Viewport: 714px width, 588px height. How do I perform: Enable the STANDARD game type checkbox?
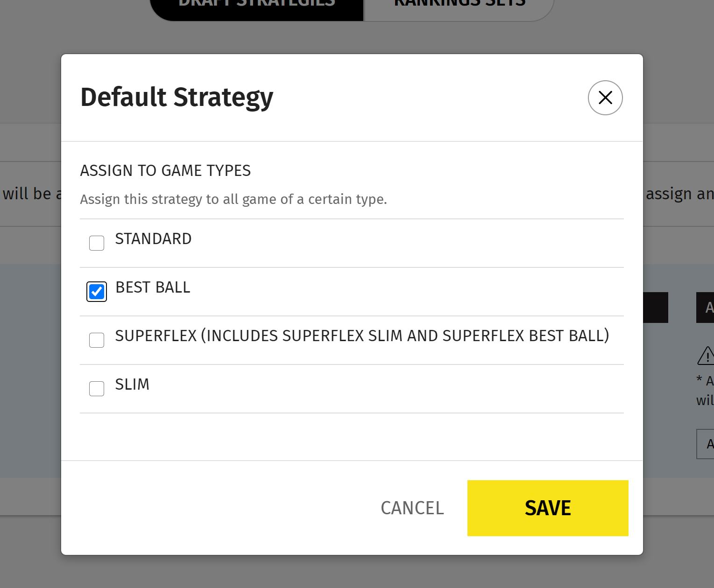pos(97,243)
